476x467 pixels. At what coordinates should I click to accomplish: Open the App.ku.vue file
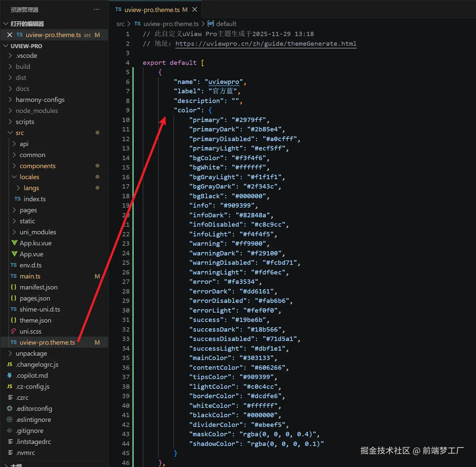pos(54,243)
